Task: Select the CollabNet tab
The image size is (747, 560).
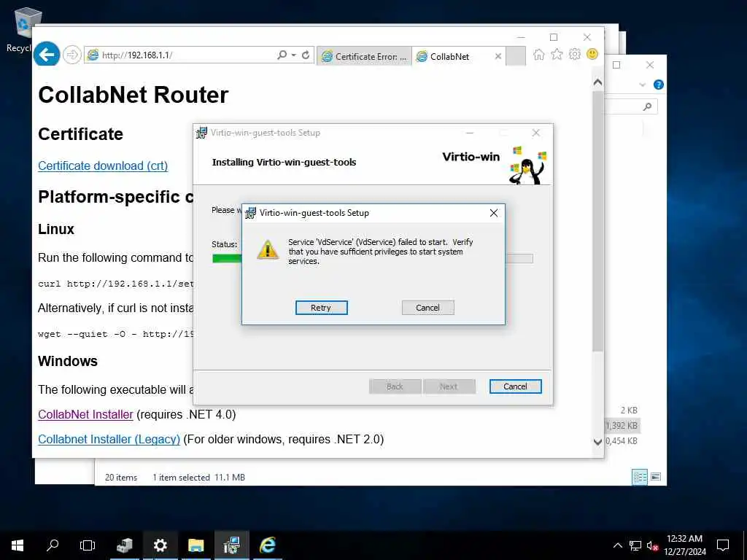Action: pos(449,56)
